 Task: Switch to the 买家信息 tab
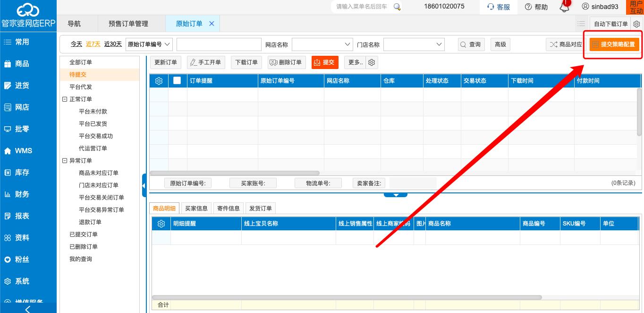pyautogui.click(x=196, y=208)
